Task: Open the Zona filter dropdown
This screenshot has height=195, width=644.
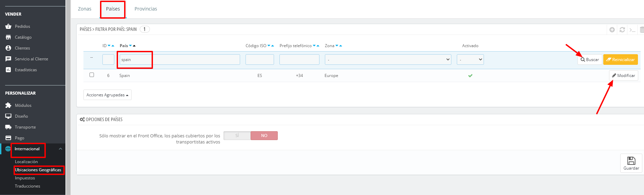Action: (388, 60)
